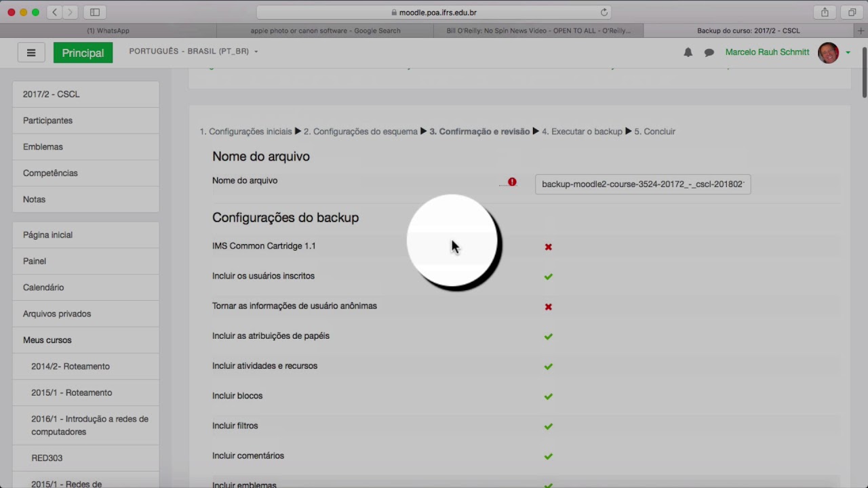868x488 pixels.
Task: Add a new tab with plus icon
Action: (x=861, y=30)
